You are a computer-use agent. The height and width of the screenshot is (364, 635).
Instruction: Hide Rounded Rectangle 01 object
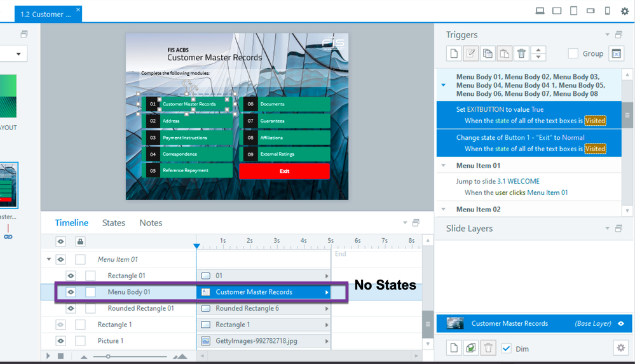71,309
